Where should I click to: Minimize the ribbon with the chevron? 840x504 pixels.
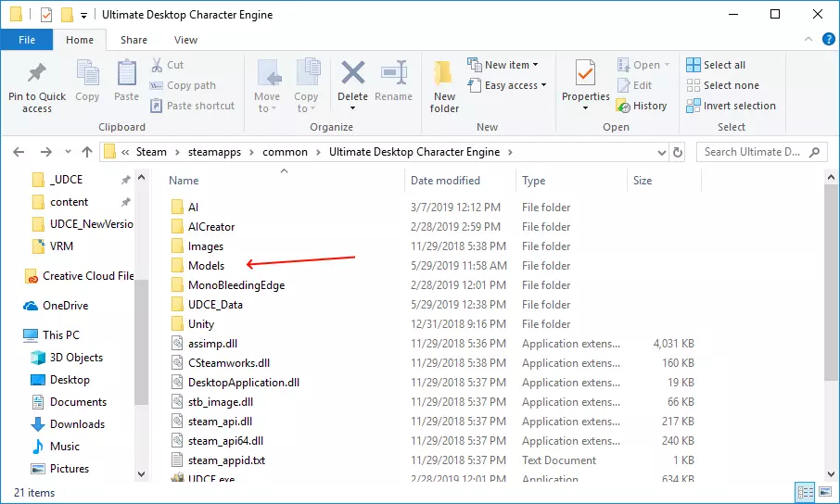(808, 39)
